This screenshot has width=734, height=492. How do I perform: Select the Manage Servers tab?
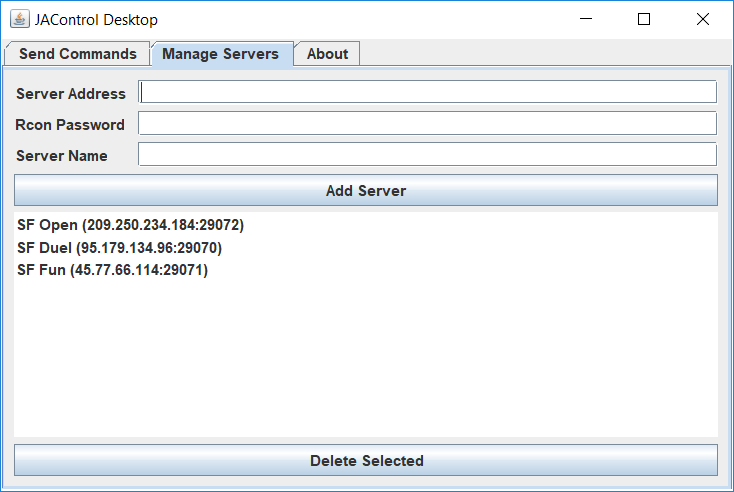click(220, 54)
